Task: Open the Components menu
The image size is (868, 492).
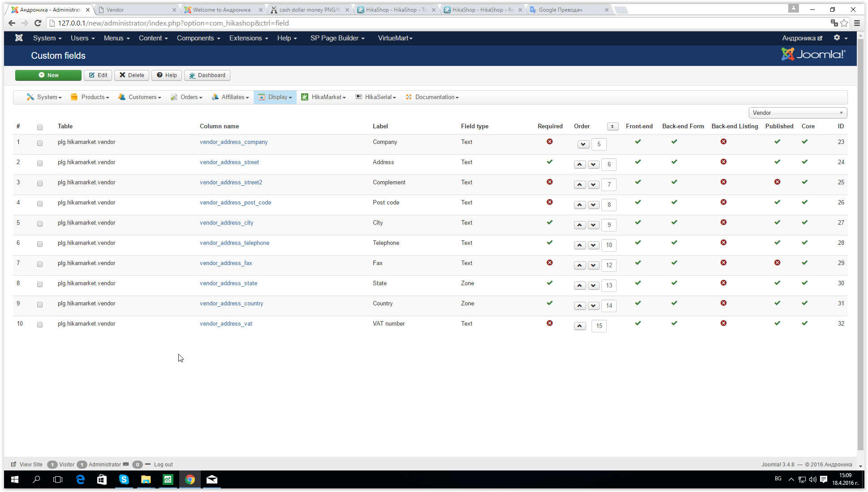Action: pyautogui.click(x=198, y=38)
